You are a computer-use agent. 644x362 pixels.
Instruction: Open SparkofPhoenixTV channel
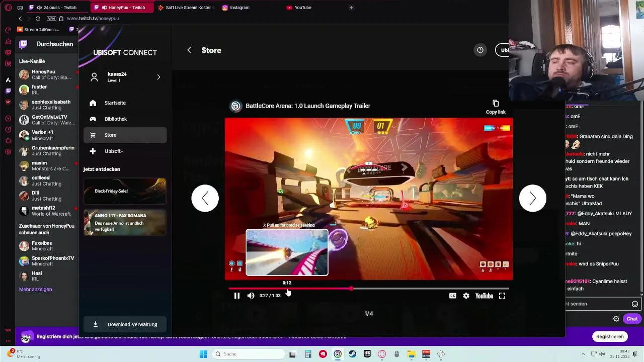pyautogui.click(x=47, y=261)
